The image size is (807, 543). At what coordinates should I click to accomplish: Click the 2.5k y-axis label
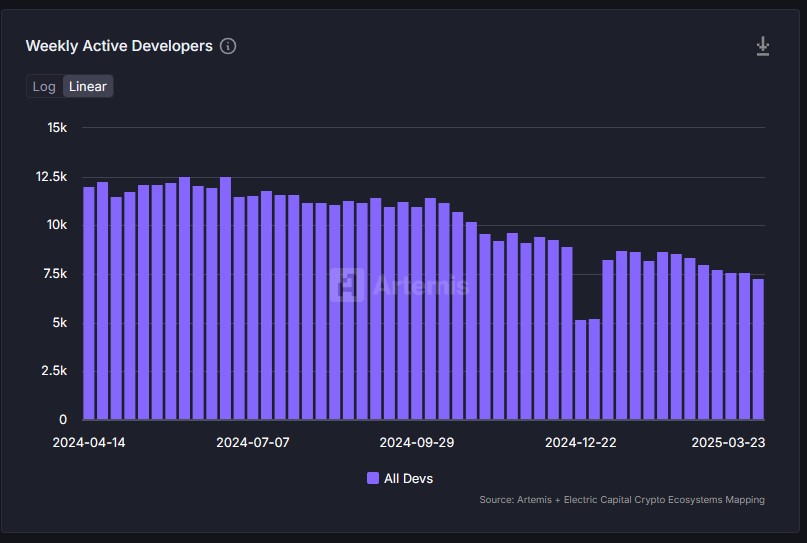pos(53,371)
